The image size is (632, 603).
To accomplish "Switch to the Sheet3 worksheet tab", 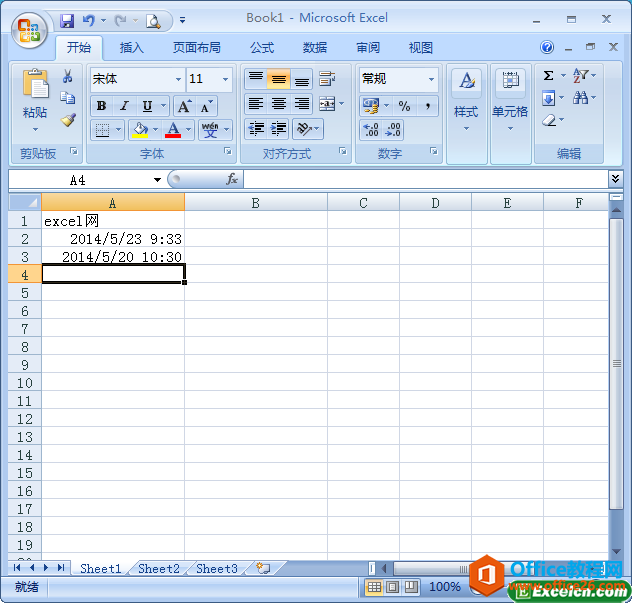I will pos(217,568).
